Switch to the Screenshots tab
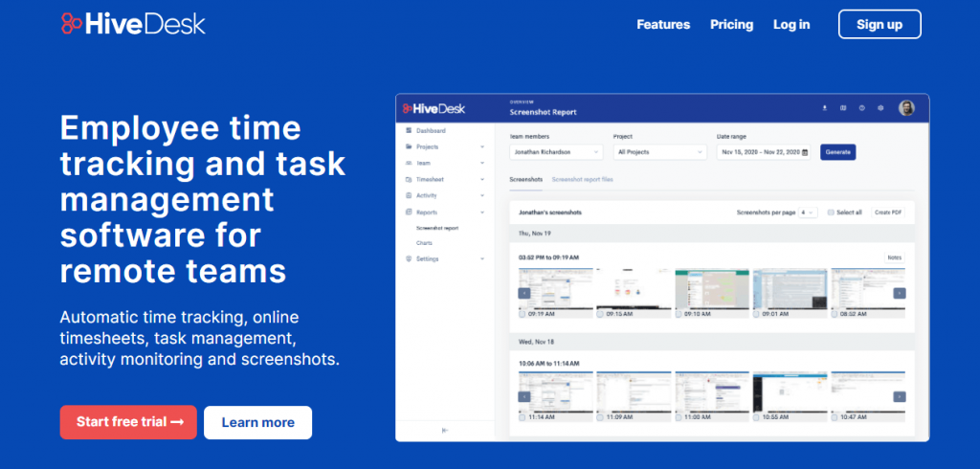This screenshot has height=469, width=980. (x=525, y=180)
